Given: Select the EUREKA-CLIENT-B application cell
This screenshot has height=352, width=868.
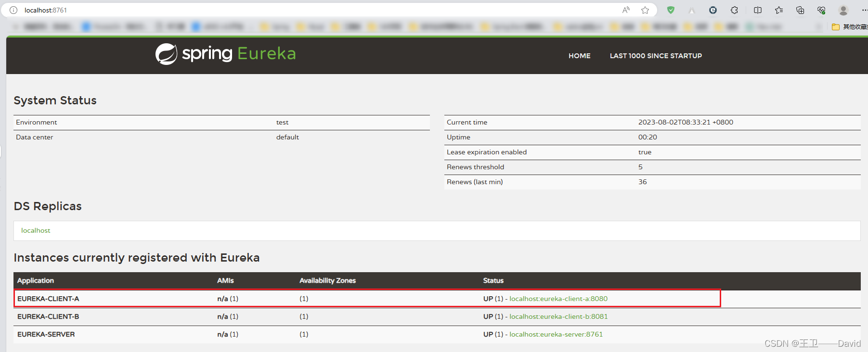Looking at the screenshot, I should tap(48, 316).
